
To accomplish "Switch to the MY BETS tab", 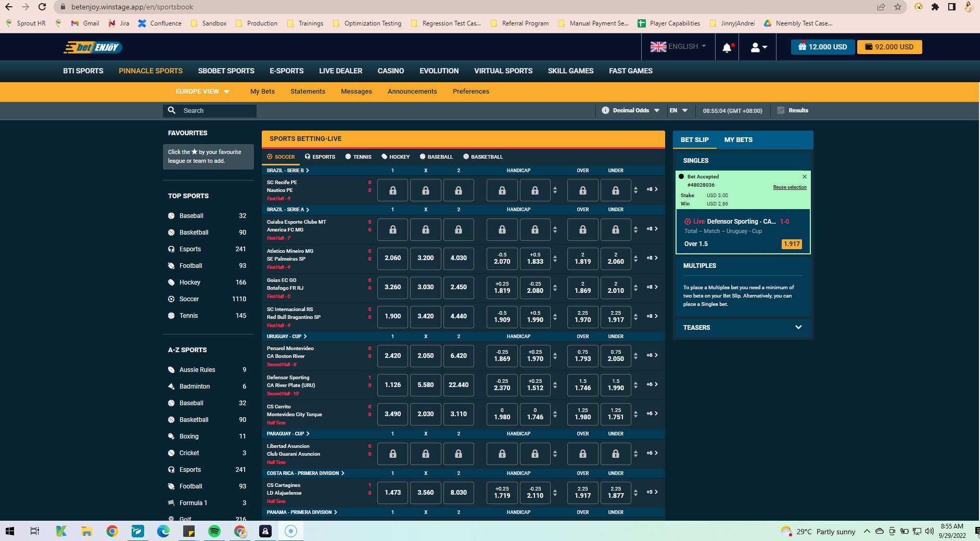I will pos(739,139).
